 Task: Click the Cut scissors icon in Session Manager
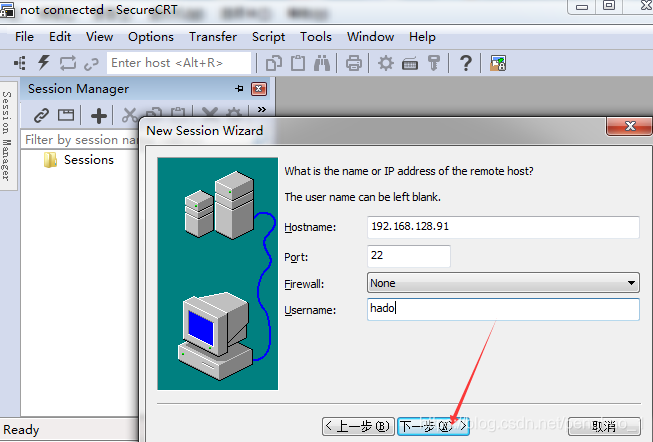point(129,115)
